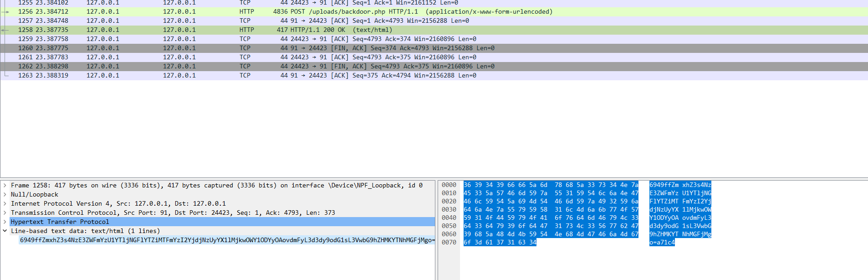Image resolution: width=868 pixels, height=280 pixels.
Task: Click hex bytes on offset 0070 row
Action: click(500, 243)
